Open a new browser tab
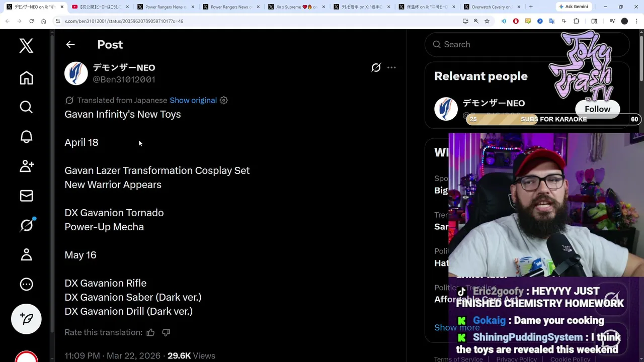Screen dimensions: 644x362 pyautogui.click(x=531, y=7)
